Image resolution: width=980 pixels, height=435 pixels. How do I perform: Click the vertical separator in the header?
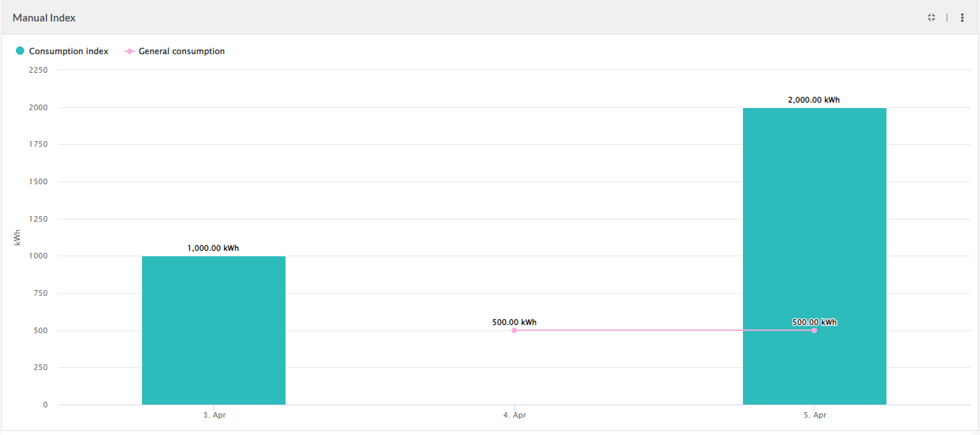point(947,18)
